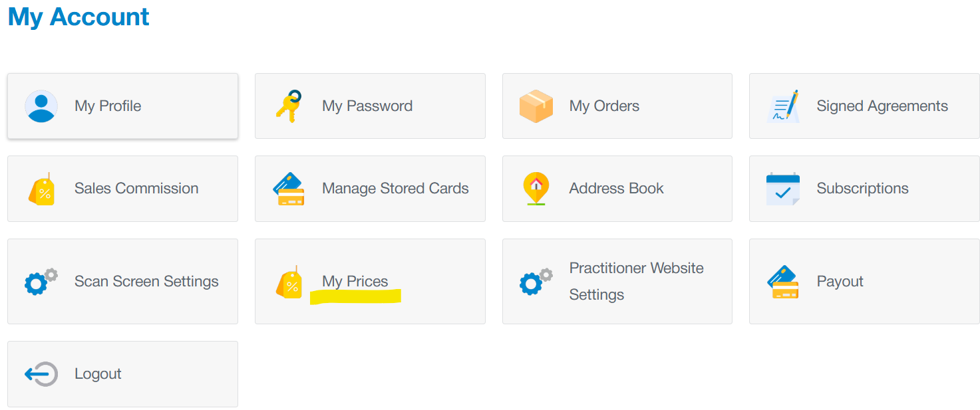Click the My Account page heading
This screenshot has height=410, width=980.
tap(79, 17)
